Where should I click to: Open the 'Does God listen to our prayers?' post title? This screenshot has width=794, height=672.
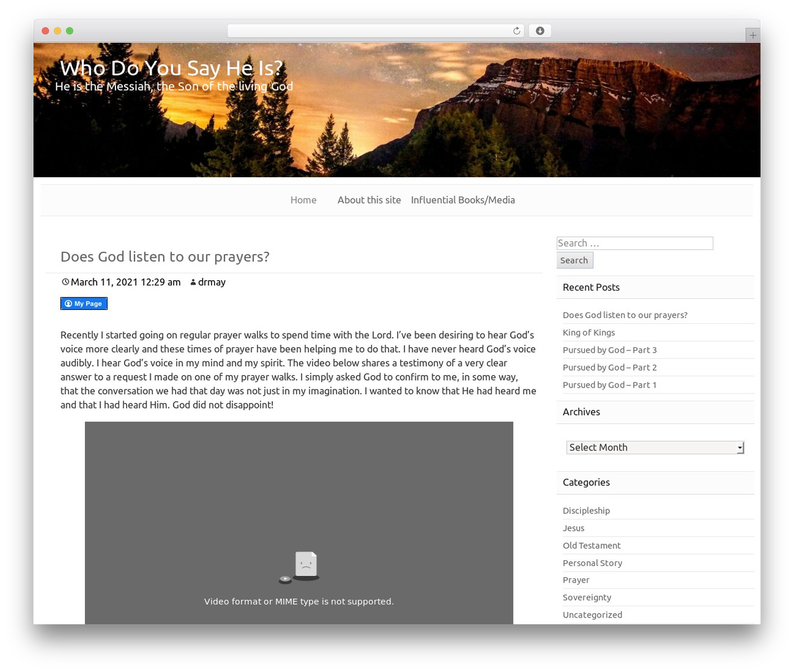point(165,257)
